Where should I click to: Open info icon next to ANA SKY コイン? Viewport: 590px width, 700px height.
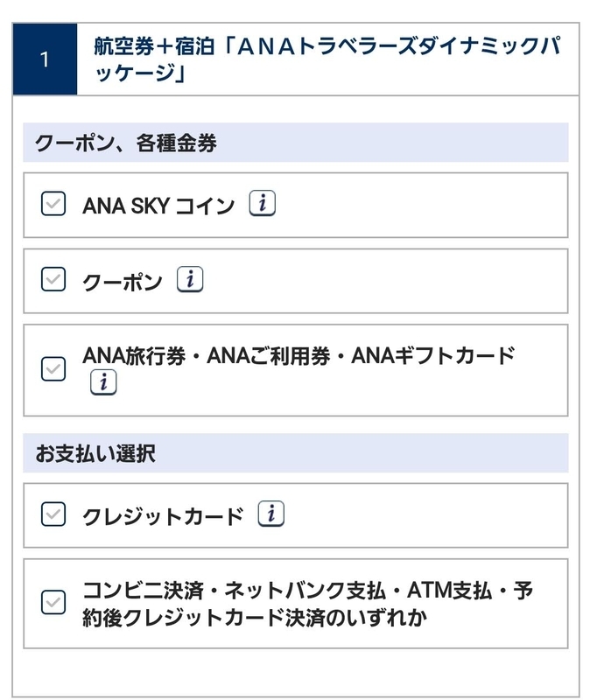pos(262,203)
